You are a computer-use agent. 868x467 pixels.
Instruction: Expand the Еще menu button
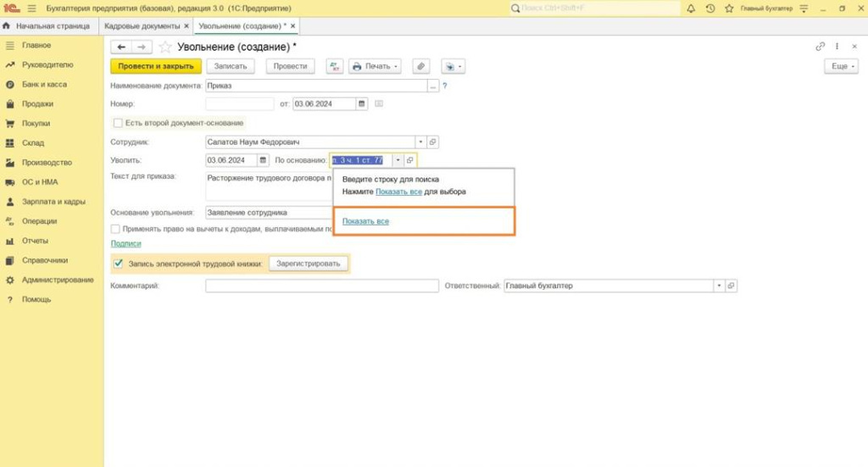point(841,66)
